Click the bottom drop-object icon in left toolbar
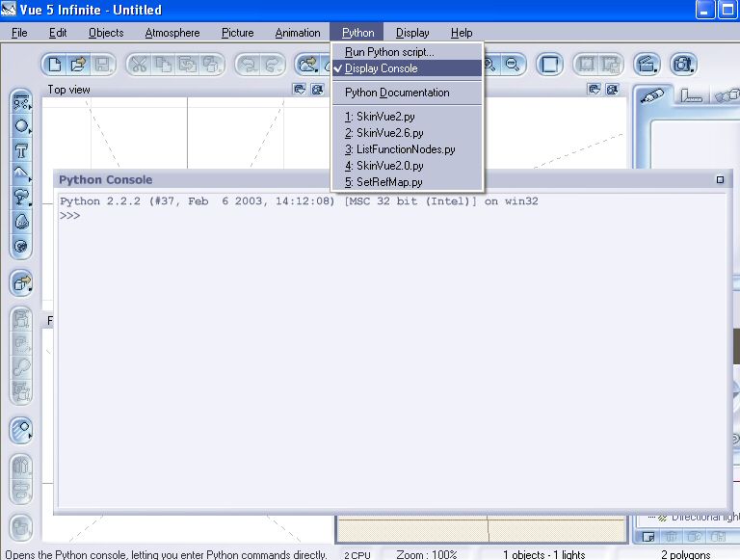Screen dimensions: 740x560 21,527
